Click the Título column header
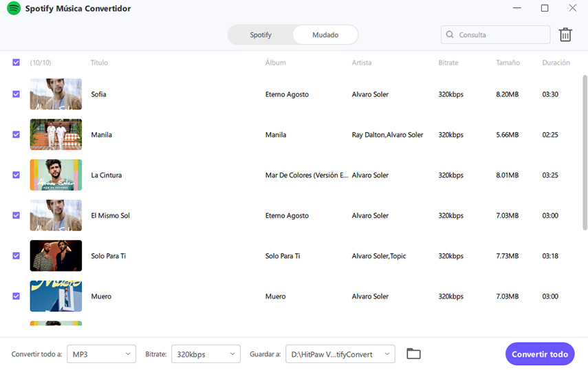 (99, 63)
